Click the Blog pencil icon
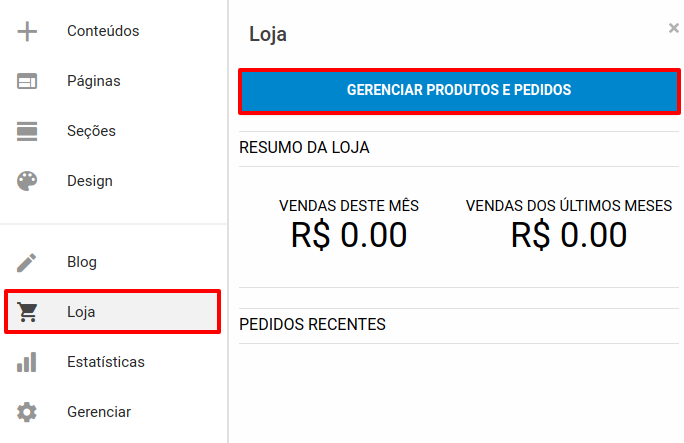Image resolution: width=684 pixels, height=443 pixels. click(27, 262)
